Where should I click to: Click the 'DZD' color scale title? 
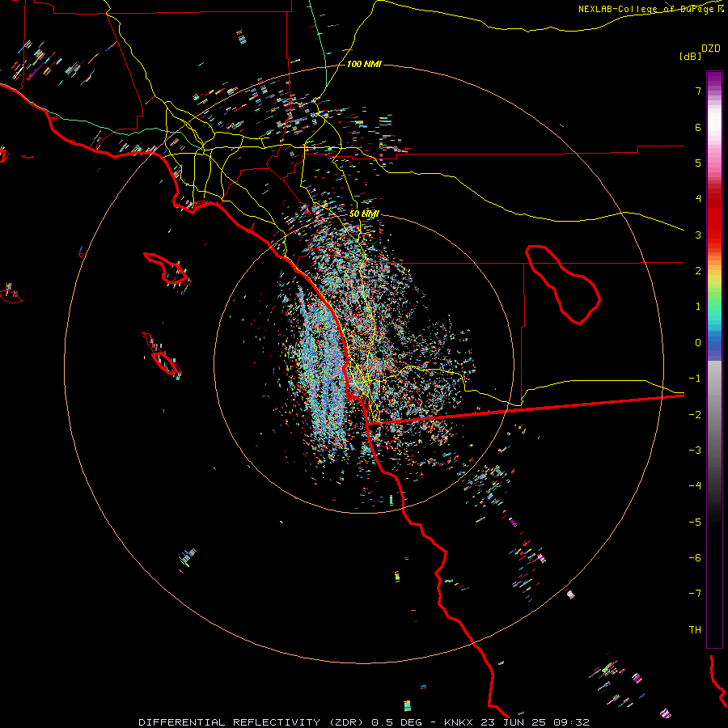[711, 49]
